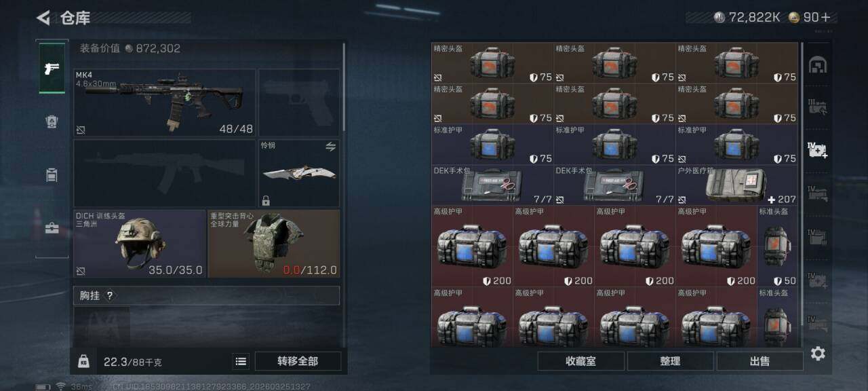This screenshot has height=391, width=868.
Task: Select the top storage category icon
Action: click(x=818, y=65)
